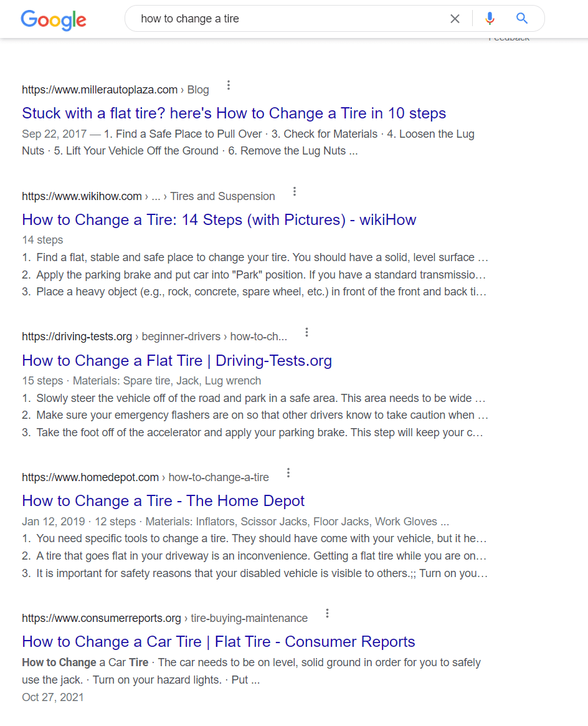Click the Tires and Suspension breadcrumb
The image size is (588, 726).
tap(222, 196)
